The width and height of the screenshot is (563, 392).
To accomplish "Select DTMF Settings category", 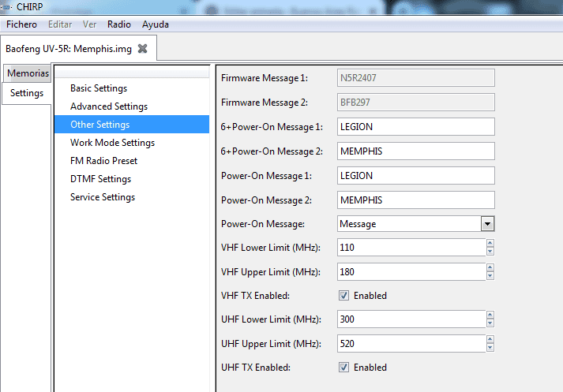I will click(100, 179).
